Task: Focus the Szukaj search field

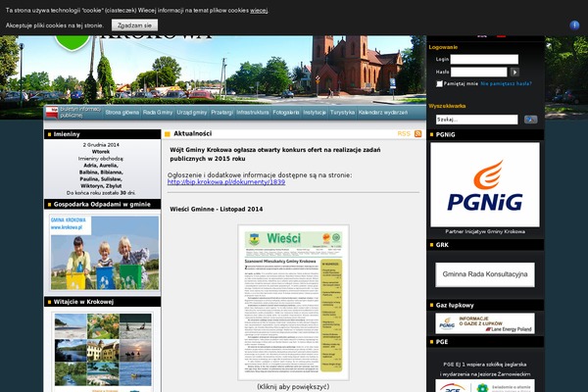Action: tap(476, 120)
